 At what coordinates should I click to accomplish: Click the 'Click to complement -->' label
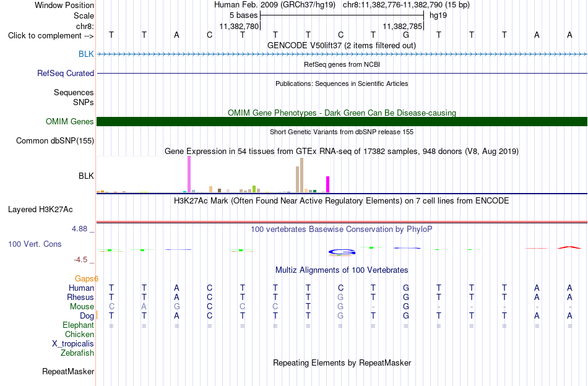[x=51, y=36]
